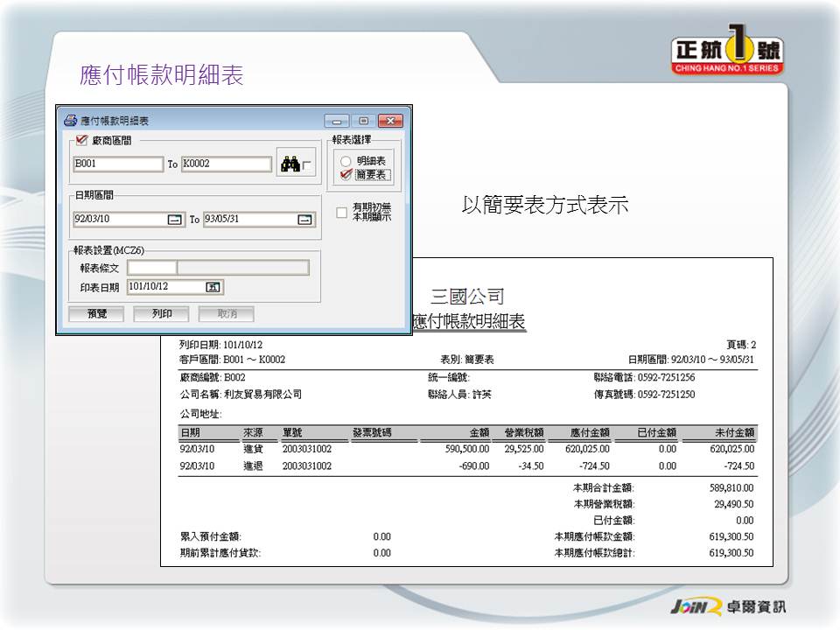Select the 明細表 radio option
The width and height of the screenshot is (840, 630).
pyautogui.click(x=346, y=161)
